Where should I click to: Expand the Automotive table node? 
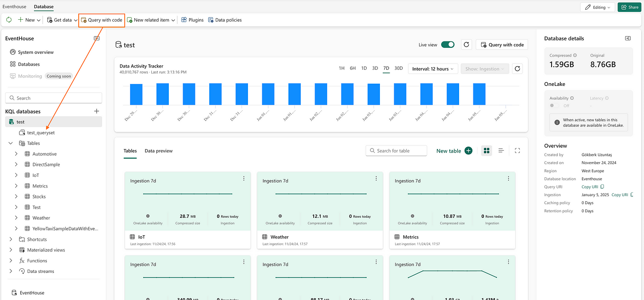[16, 154]
